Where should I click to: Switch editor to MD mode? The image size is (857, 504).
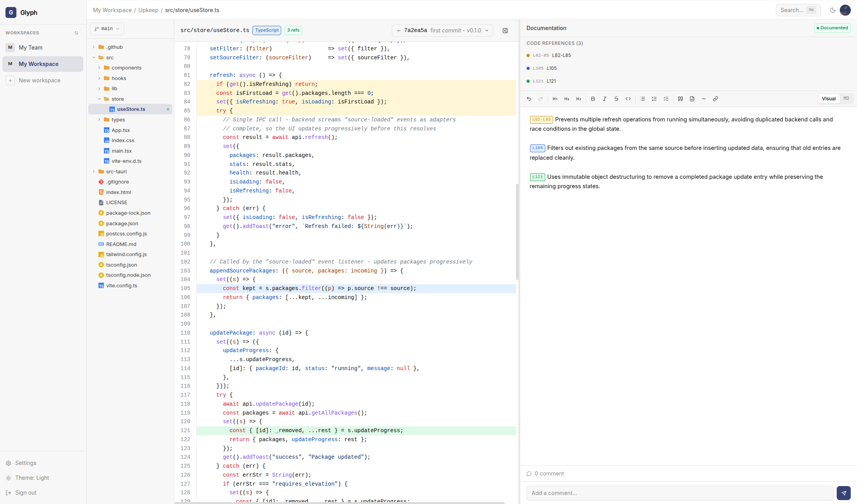[x=846, y=99]
